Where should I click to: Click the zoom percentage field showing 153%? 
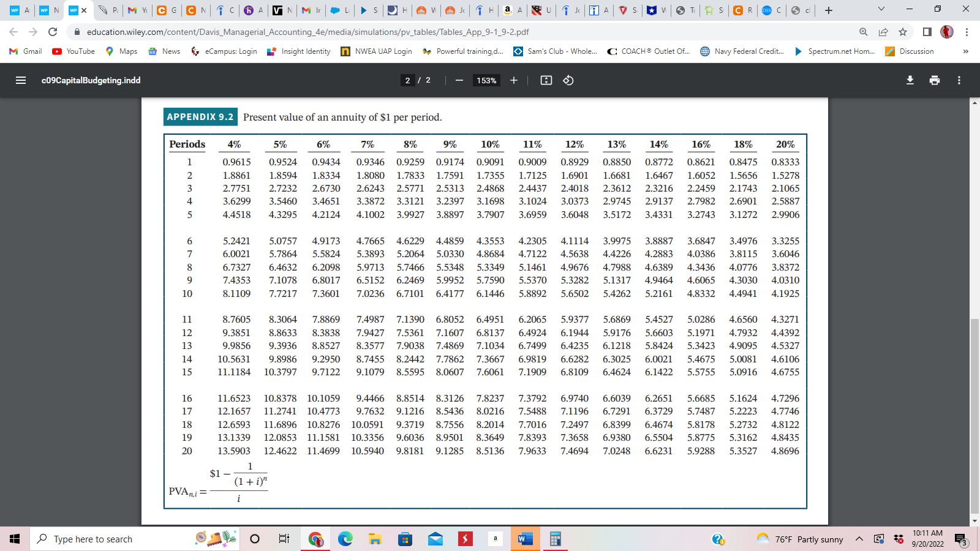487,80
